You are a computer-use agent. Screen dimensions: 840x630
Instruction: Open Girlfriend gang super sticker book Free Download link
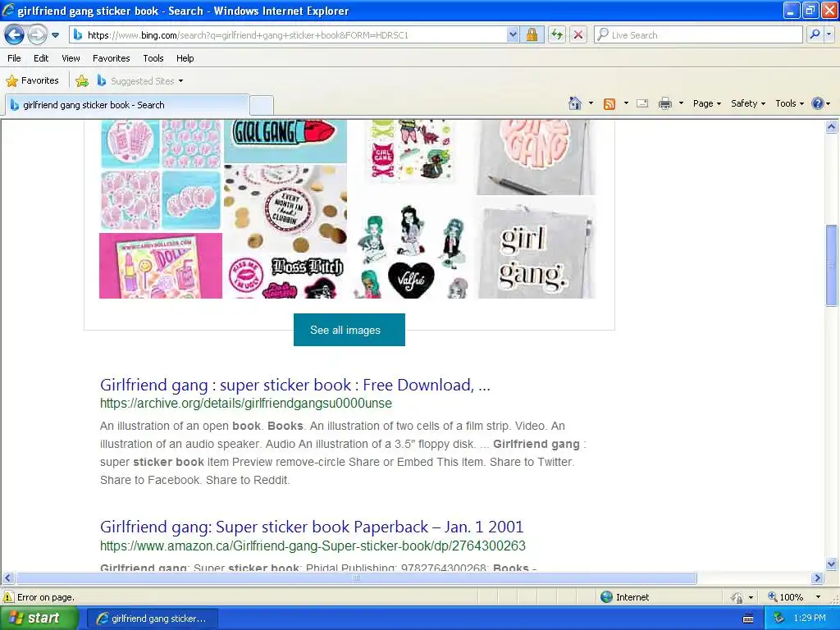click(295, 385)
